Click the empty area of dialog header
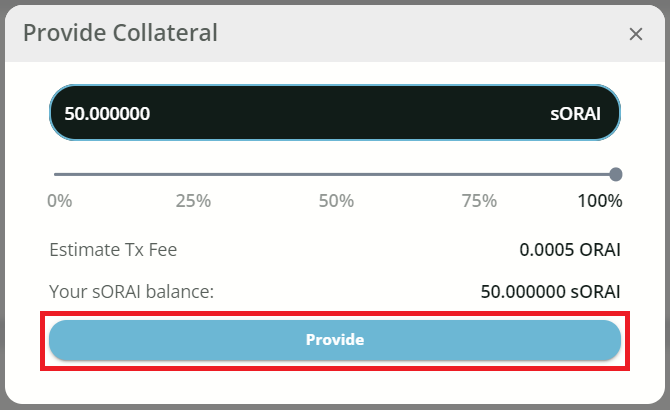The width and height of the screenshot is (670, 410). (420, 33)
